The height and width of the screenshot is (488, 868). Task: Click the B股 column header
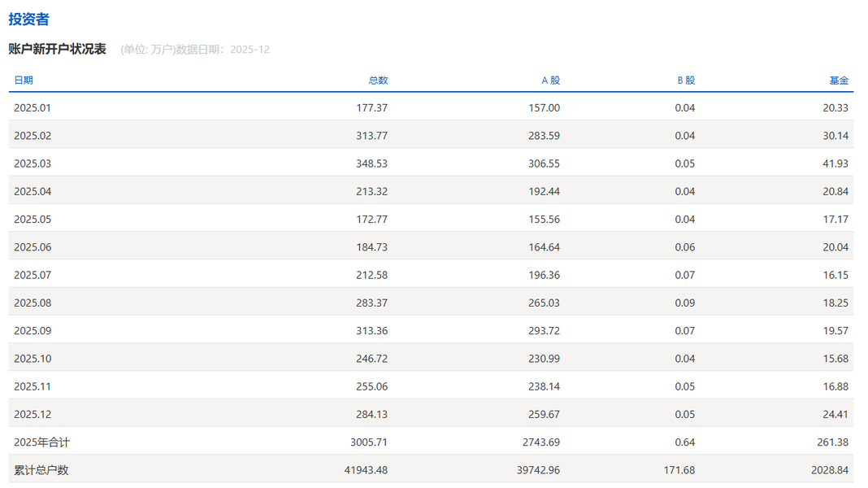pyautogui.click(x=686, y=81)
